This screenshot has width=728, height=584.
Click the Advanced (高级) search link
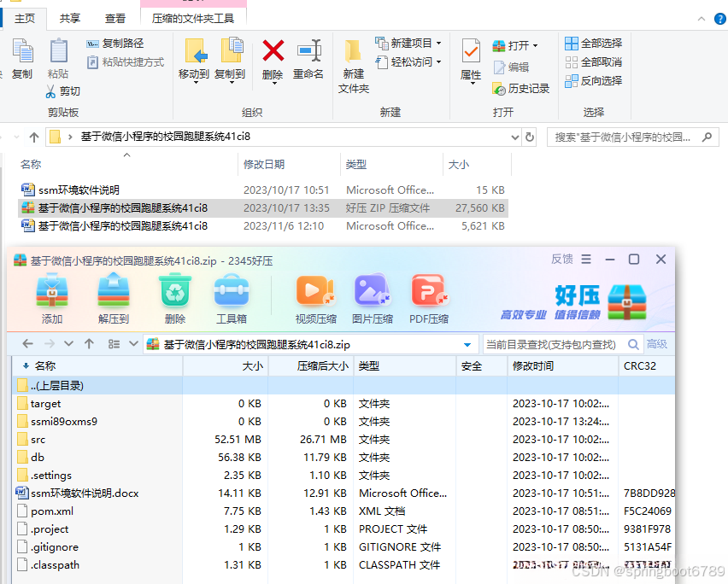657,344
